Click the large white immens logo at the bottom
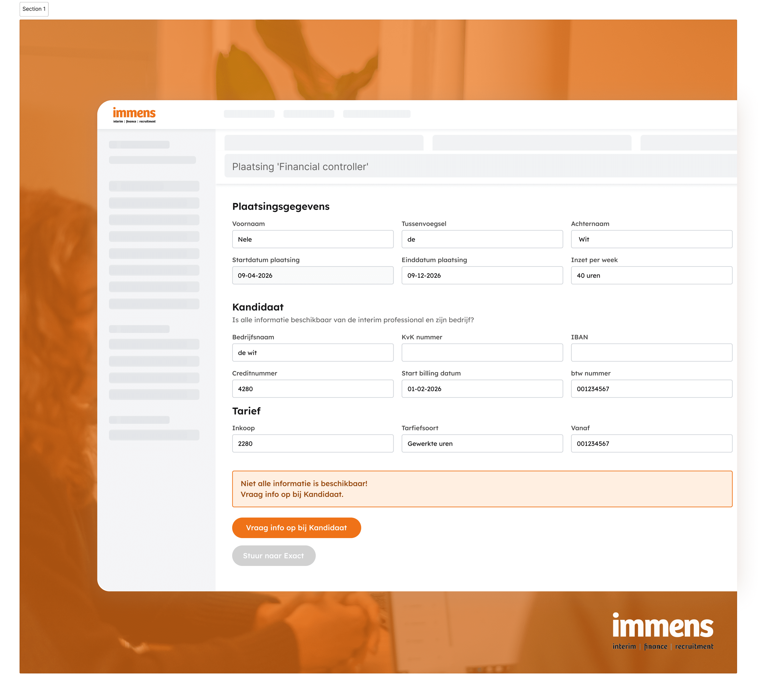 (x=662, y=630)
